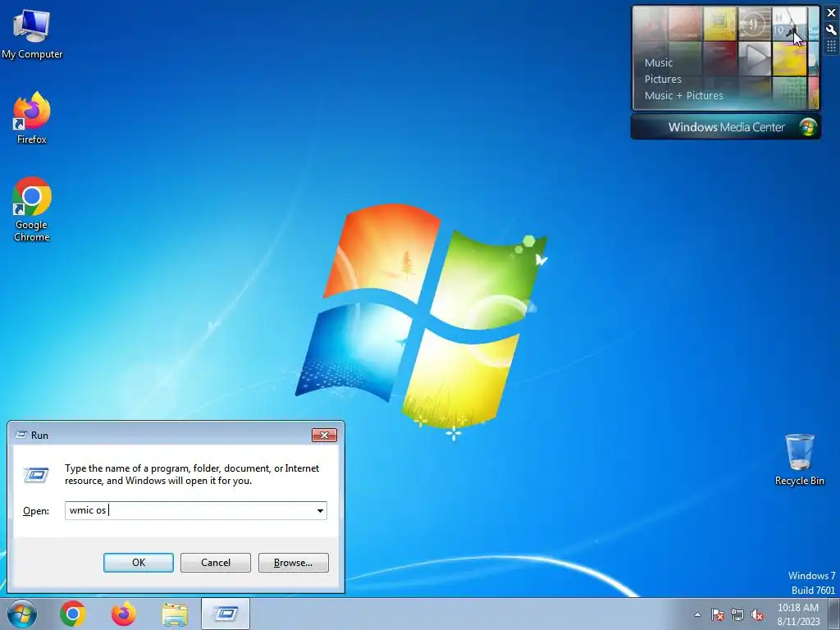Click the Media Center green logo
840x630 pixels.
pos(807,127)
